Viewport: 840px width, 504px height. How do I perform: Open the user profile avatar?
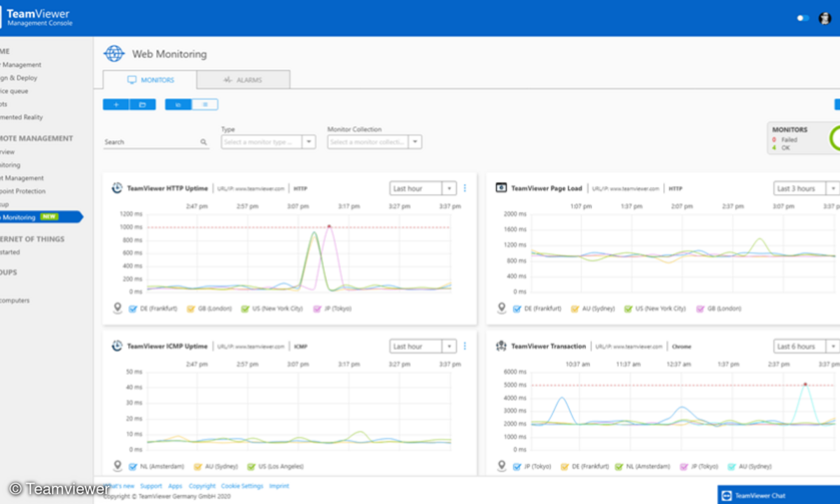(825, 18)
